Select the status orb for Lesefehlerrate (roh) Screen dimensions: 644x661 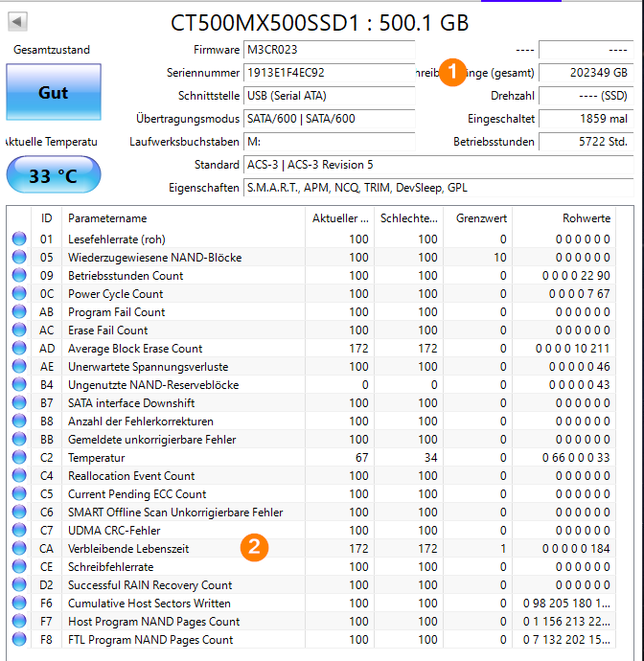19,239
